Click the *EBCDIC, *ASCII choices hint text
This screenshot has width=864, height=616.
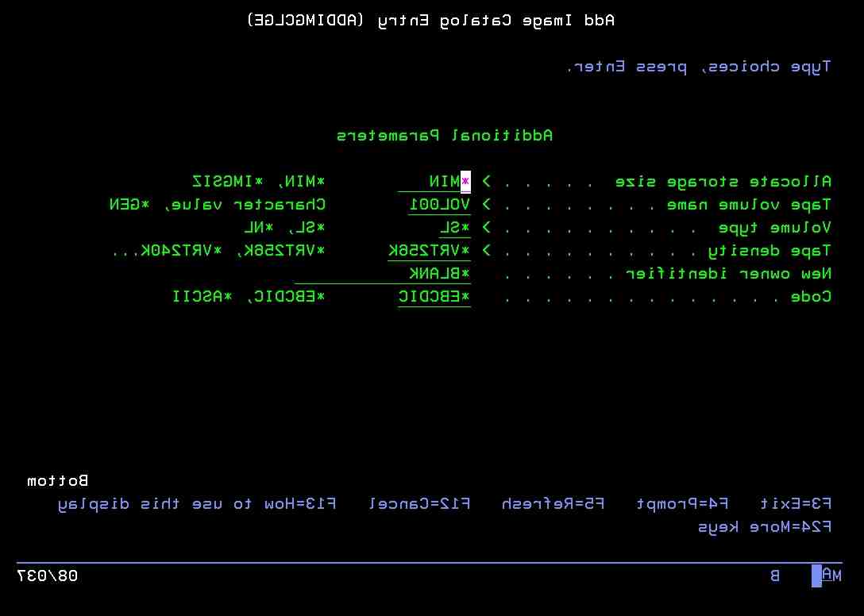click(x=249, y=297)
